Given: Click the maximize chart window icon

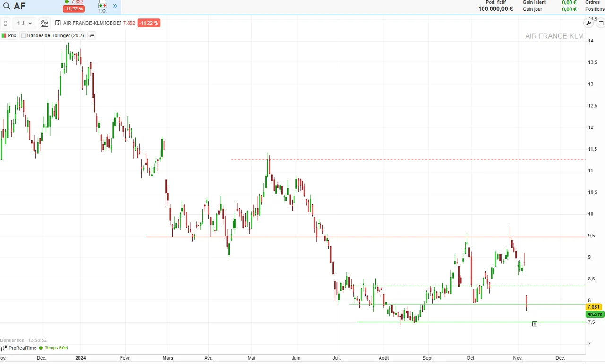Looking at the screenshot, I should 601,23.
